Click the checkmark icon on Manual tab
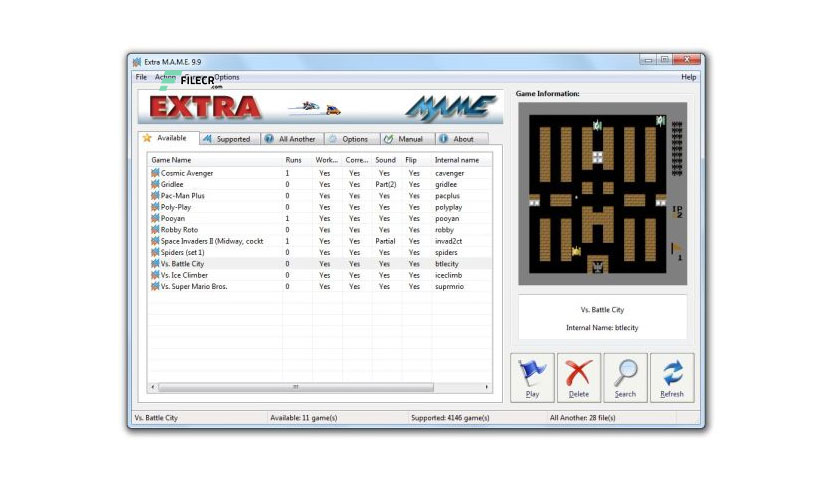 point(389,139)
